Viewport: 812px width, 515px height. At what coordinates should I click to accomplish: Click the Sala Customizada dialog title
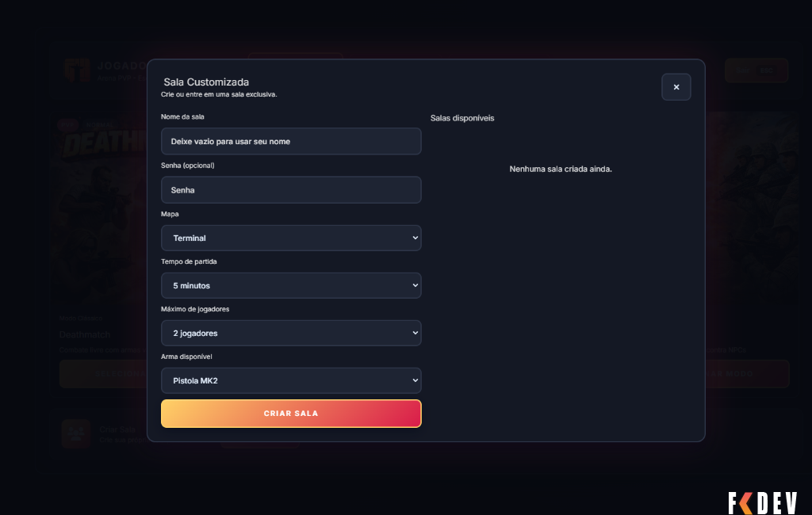(206, 82)
